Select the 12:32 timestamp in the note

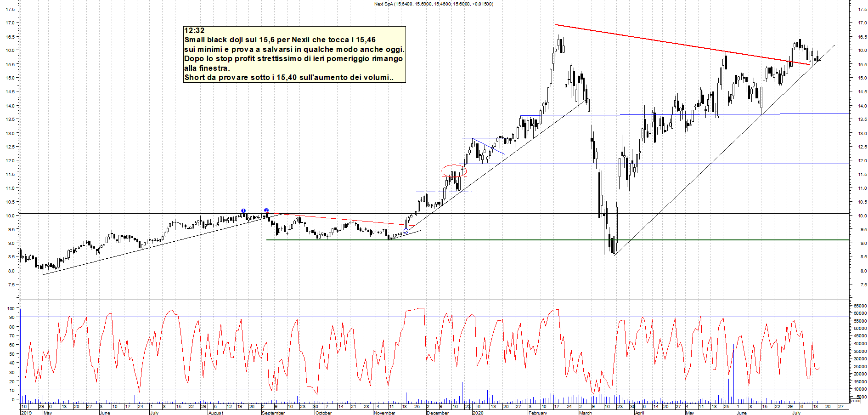pyautogui.click(x=194, y=30)
